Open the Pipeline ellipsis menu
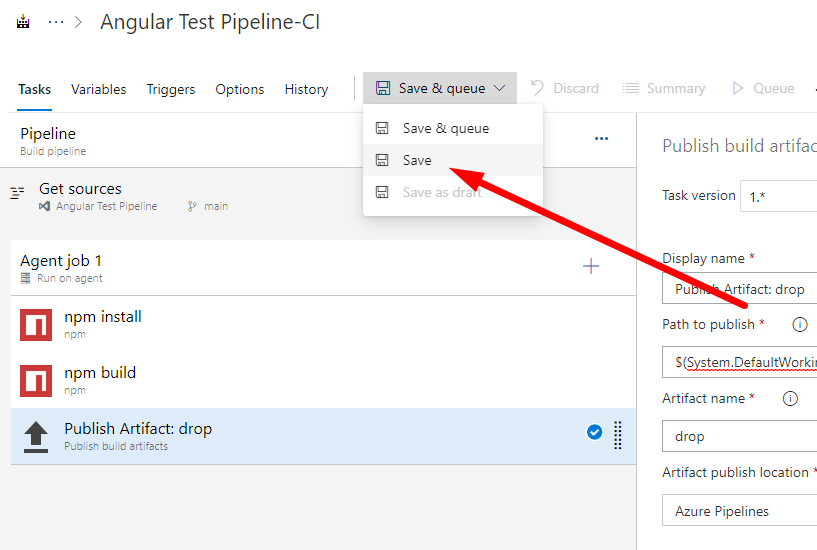 click(601, 139)
